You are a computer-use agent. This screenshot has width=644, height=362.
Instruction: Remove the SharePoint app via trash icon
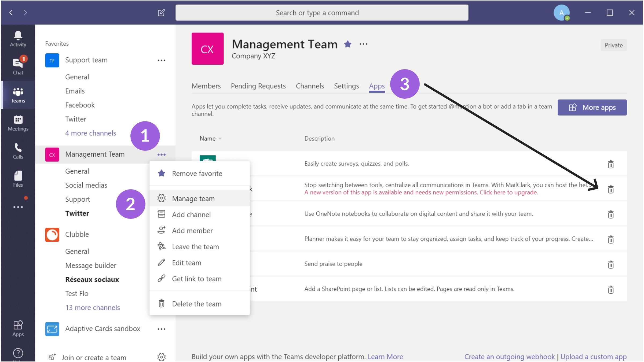pos(611,289)
